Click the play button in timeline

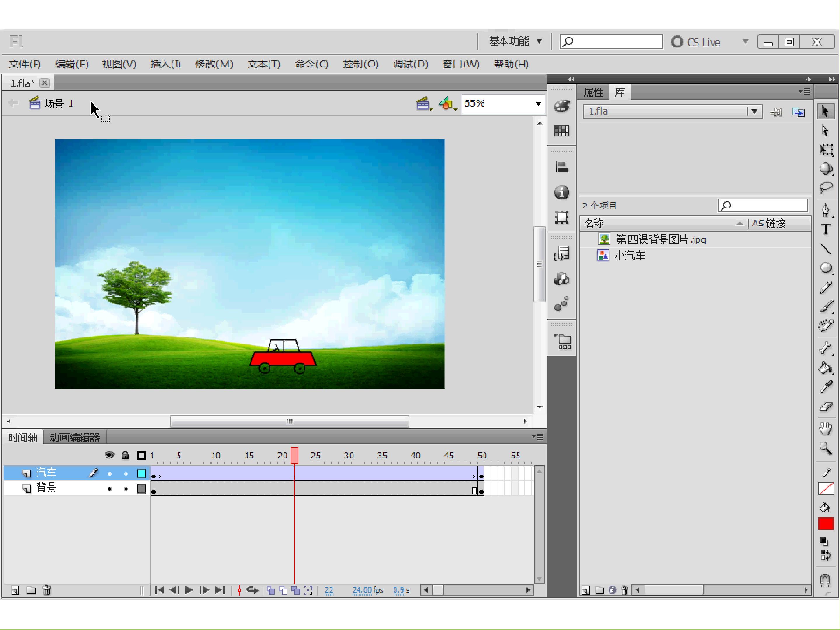click(188, 590)
